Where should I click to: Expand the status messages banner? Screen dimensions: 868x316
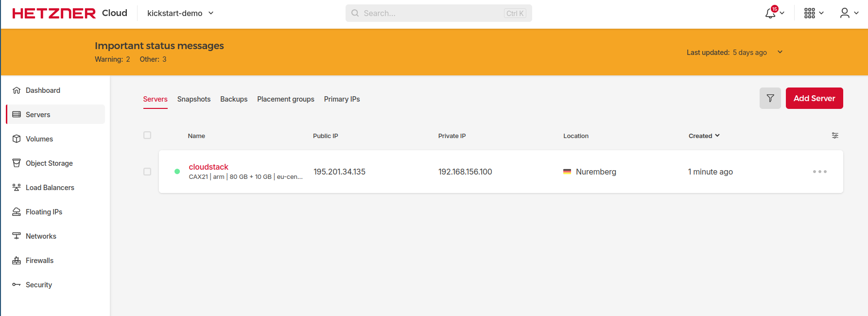coord(780,52)
